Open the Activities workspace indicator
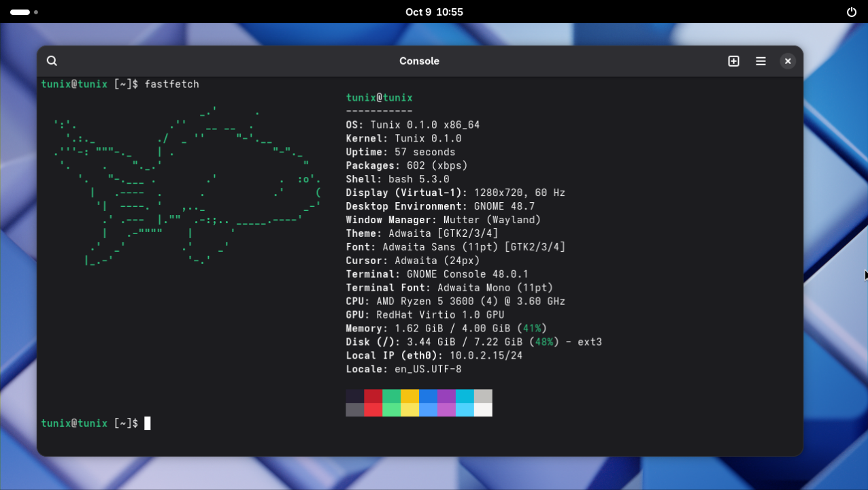The height and width of the screenshot is (490, 868). tap(24, 12)
